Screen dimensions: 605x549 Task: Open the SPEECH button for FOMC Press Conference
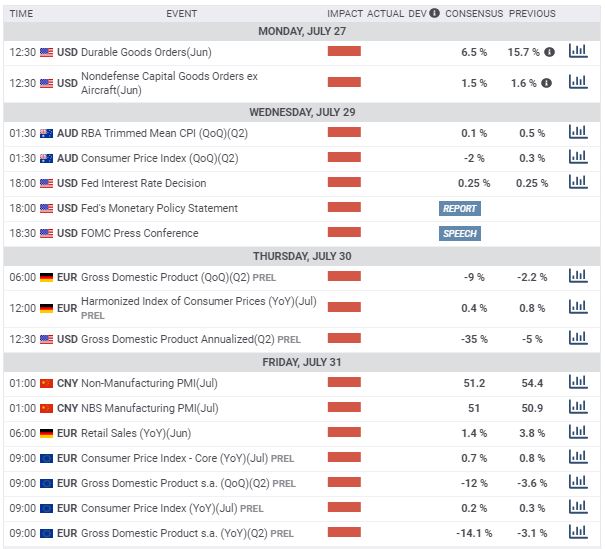(x=460, y=233)
